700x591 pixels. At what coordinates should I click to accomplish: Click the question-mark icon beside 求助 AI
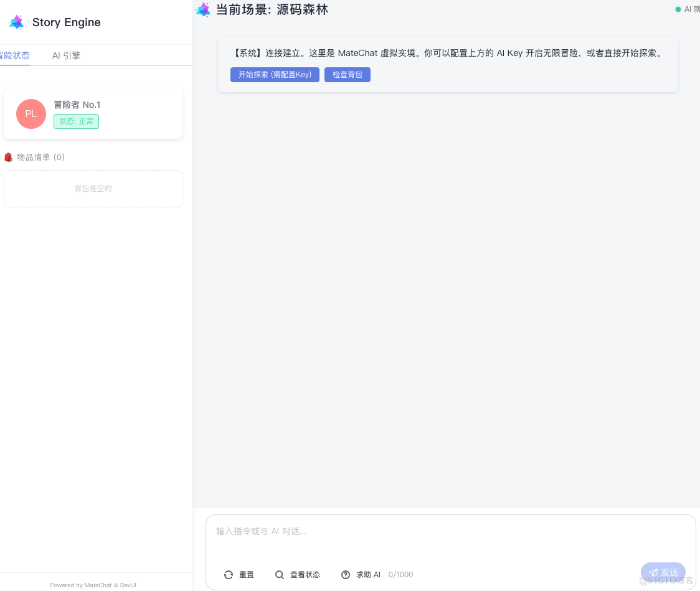click(x=346, y=575)
